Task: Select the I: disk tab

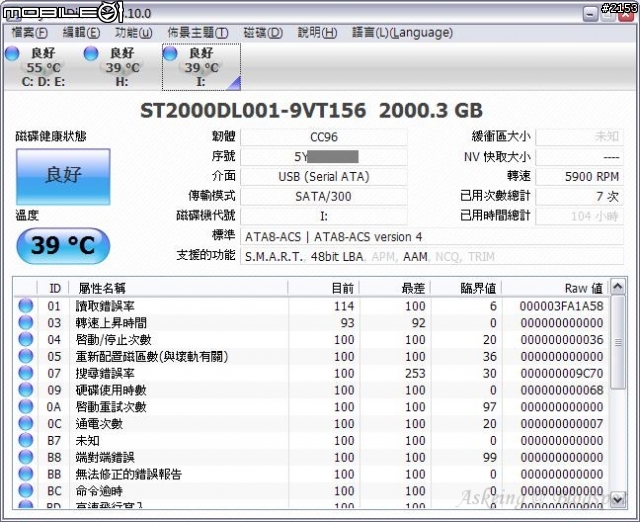Action: pos(201,67)
